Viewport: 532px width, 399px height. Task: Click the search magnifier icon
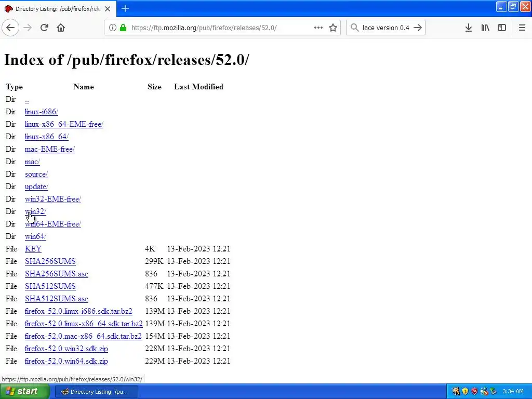(x=354, y=28)
